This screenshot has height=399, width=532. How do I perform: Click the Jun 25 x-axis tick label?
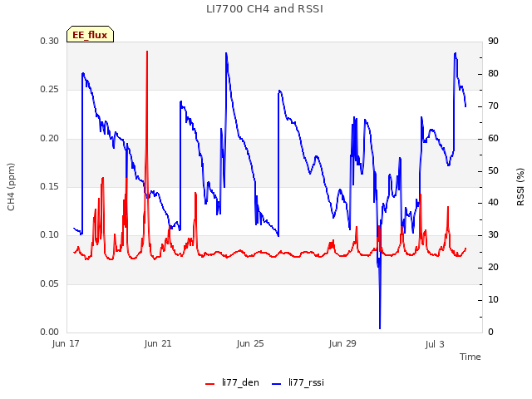click(250, 343)
